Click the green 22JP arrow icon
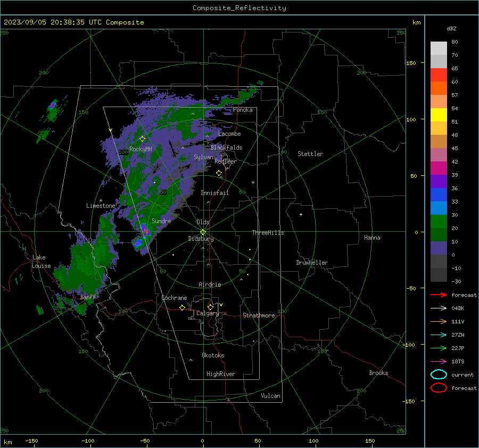 tap(439, 348)
